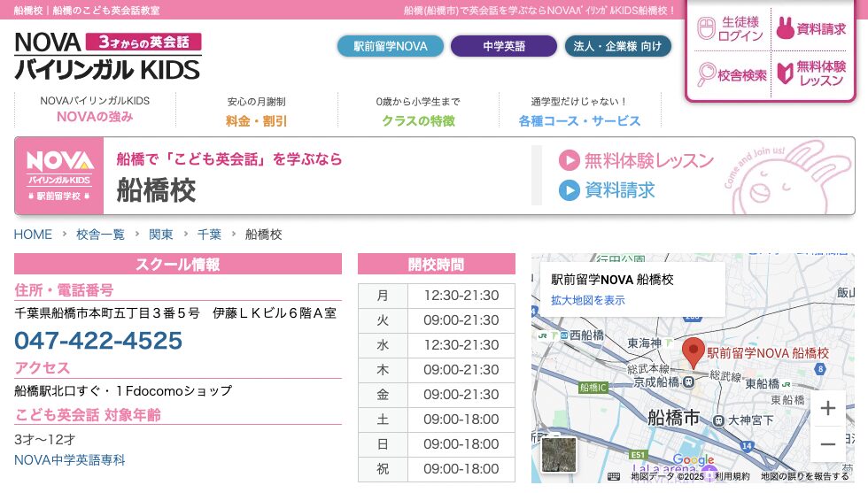Zoom out the map with minus button
Image resolution: width=868 pixels, height=493 pixels.
pyautogui.click(x=827, y=443)
